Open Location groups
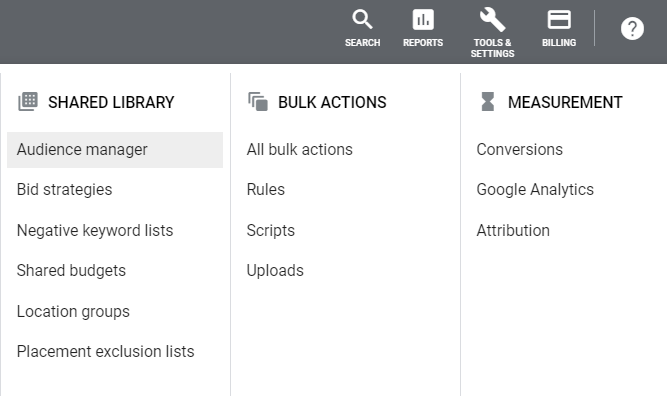This screenshot has width=667, height=397. pyautogui.click(x=73, y=311)
